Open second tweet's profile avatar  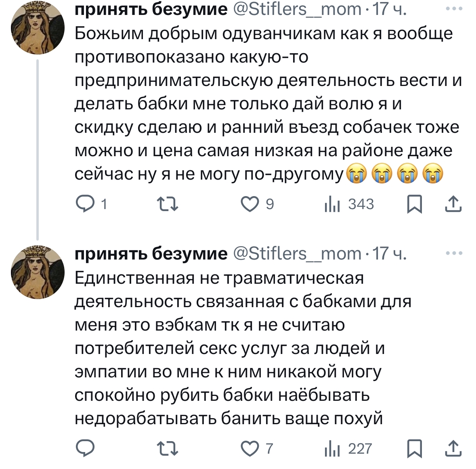(38, 272)
